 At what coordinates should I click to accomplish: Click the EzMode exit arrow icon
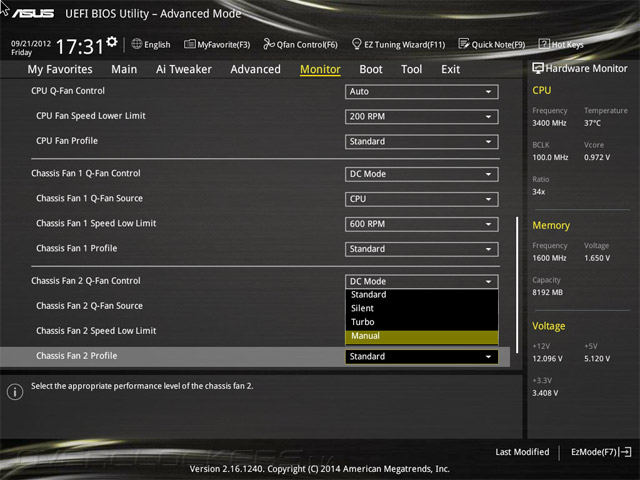[x=625, y=452]
